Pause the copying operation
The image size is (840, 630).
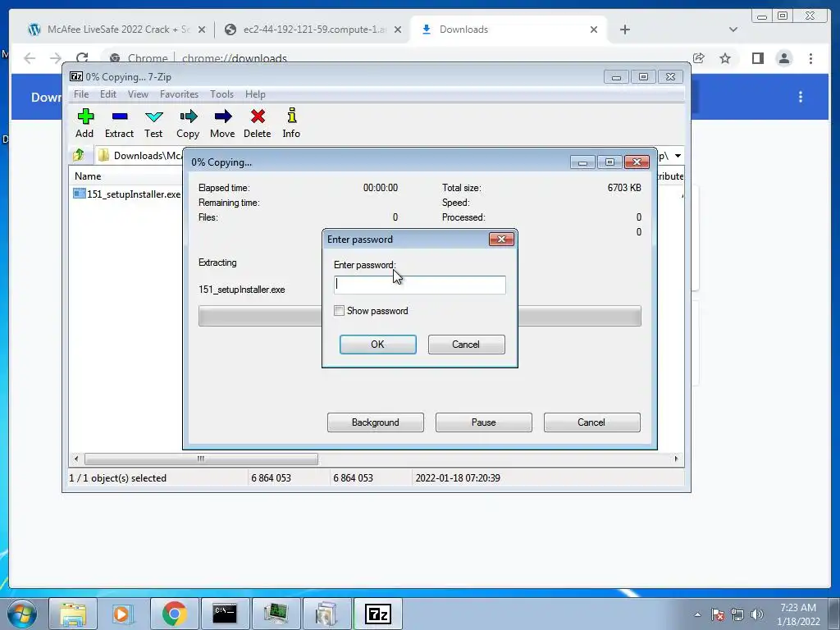[484, 422]
